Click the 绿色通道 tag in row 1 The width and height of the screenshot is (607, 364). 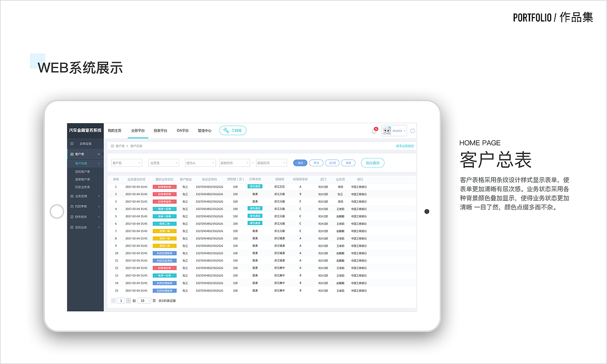(x=255, y=186)
